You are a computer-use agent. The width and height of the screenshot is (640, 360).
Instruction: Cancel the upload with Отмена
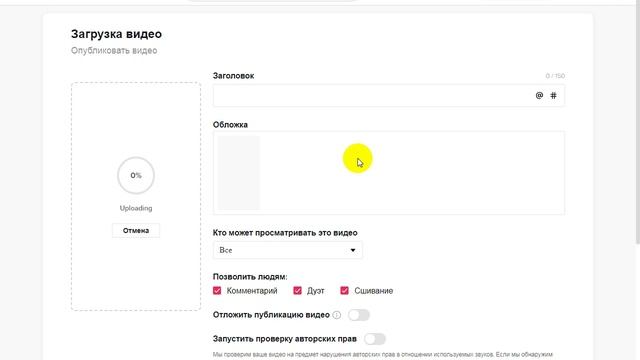click(136, 231)
